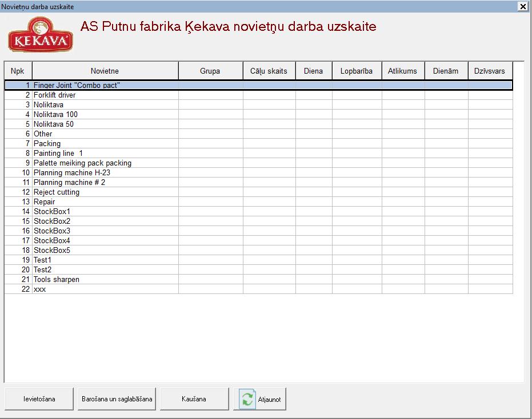Click the Lopbarība column header
This screenshot has width=532, height=419.
click(x=357, y=71)
